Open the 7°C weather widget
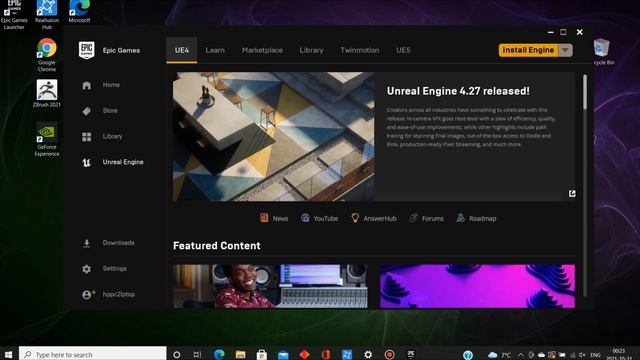Image resolution: width=640 pixels, height=360 pixels. pos(500,355)
